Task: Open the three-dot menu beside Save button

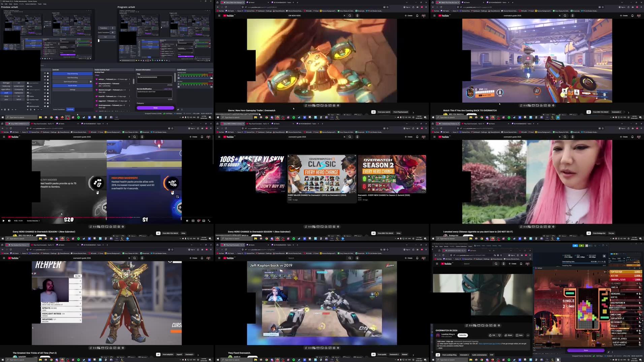Action: pyautogui.click(x=528, y=335)
